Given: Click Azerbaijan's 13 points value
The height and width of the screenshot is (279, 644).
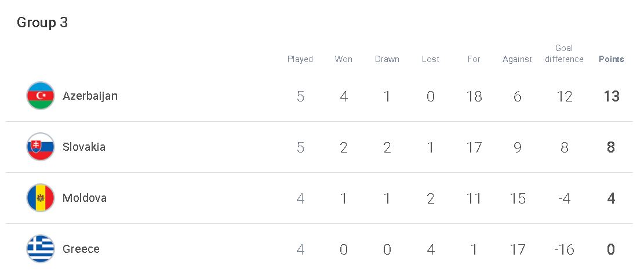Looking at the screenshot, I should [x=611, y=96].
